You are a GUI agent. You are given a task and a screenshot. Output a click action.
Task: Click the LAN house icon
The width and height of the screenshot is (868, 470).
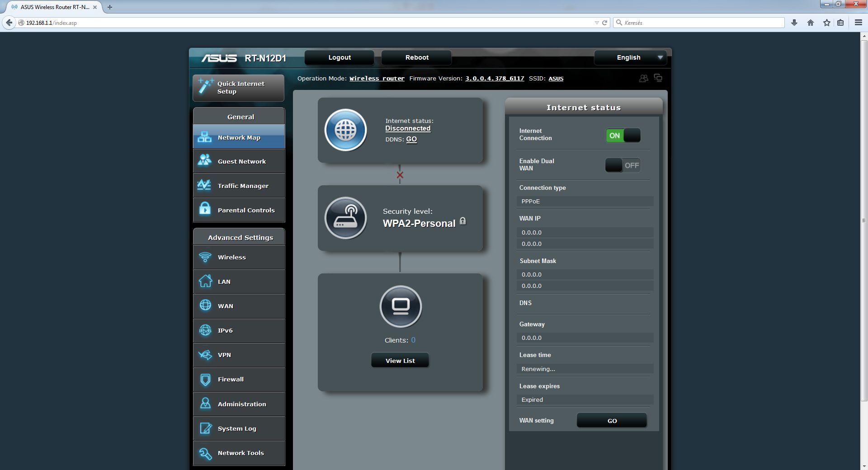[x=205, y=281]
